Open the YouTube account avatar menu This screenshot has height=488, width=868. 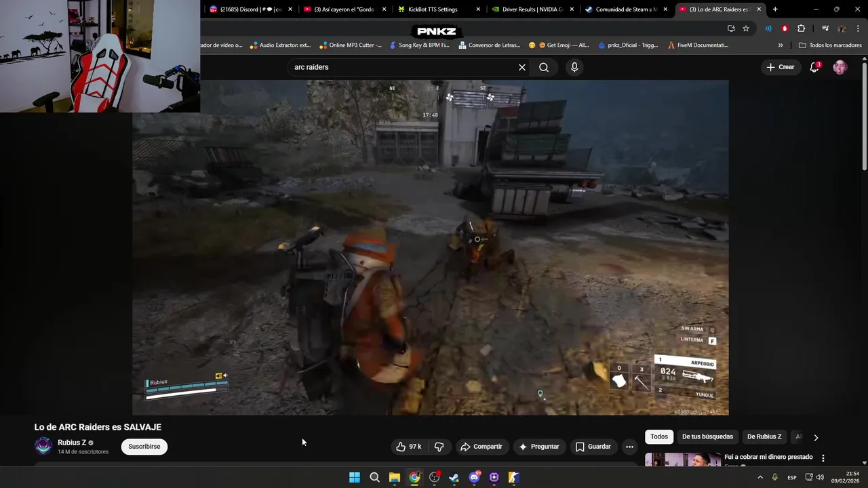[x=840, y=67]
